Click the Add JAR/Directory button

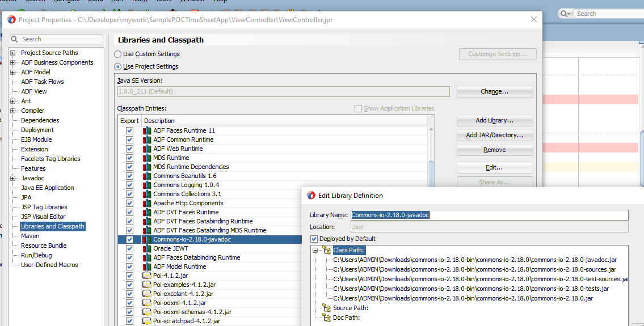pyautogui.click(x=494, y=136)
